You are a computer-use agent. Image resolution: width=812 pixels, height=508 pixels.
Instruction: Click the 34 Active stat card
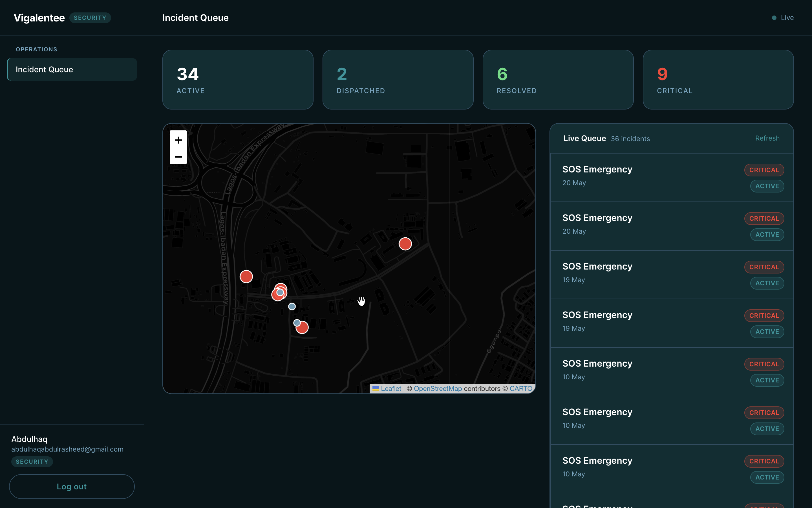click(238, 80)
